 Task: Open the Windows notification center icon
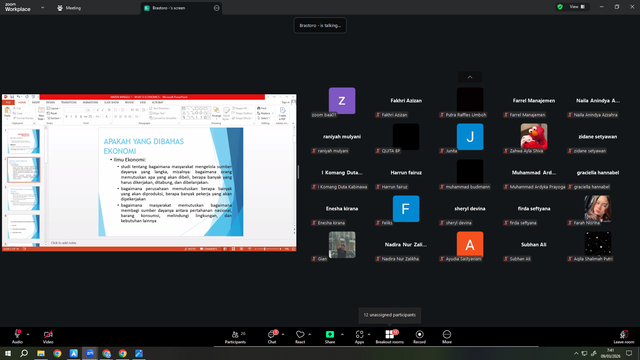click(x=629, y=353)
